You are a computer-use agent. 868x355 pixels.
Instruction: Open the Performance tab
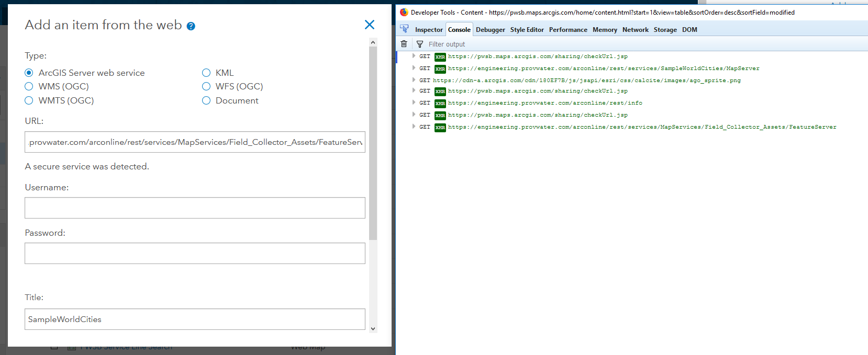[568, 30]
